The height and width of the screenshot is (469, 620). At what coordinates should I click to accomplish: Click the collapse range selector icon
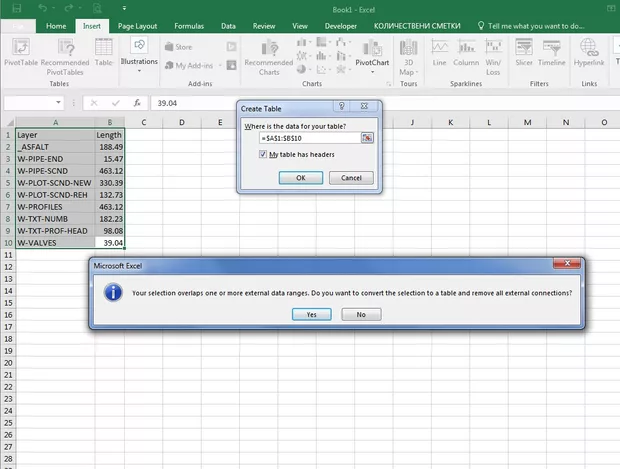[x=367, y=137]
